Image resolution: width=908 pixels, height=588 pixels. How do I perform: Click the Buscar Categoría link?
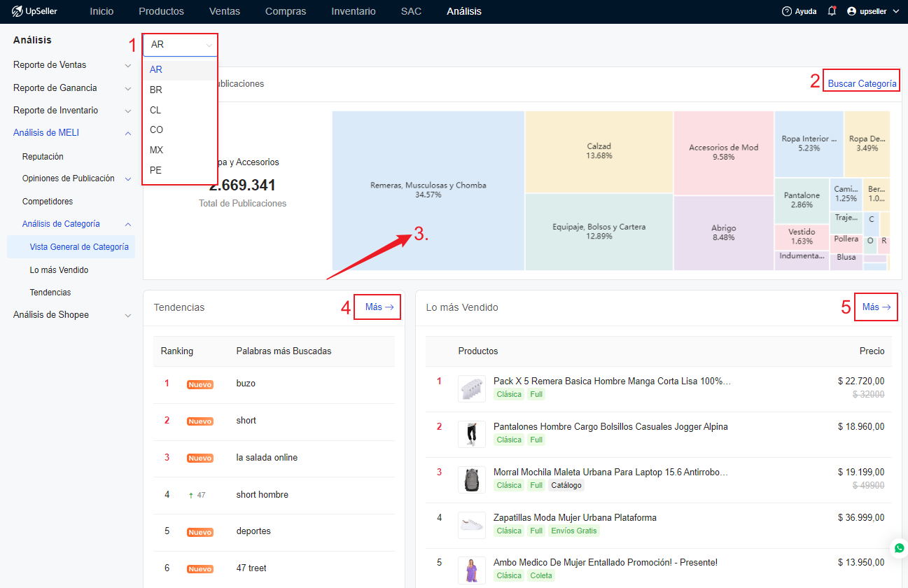pyautogui.click(x=862, y=83)
